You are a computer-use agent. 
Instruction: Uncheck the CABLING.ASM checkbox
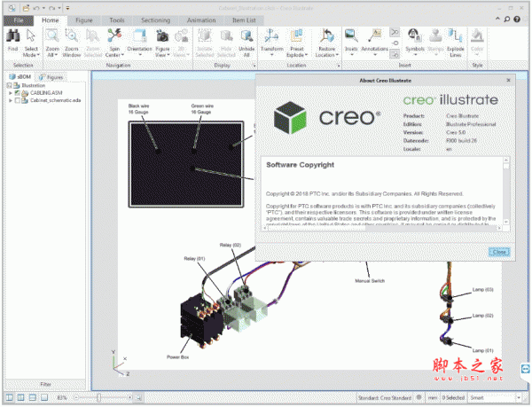(18, 93)
